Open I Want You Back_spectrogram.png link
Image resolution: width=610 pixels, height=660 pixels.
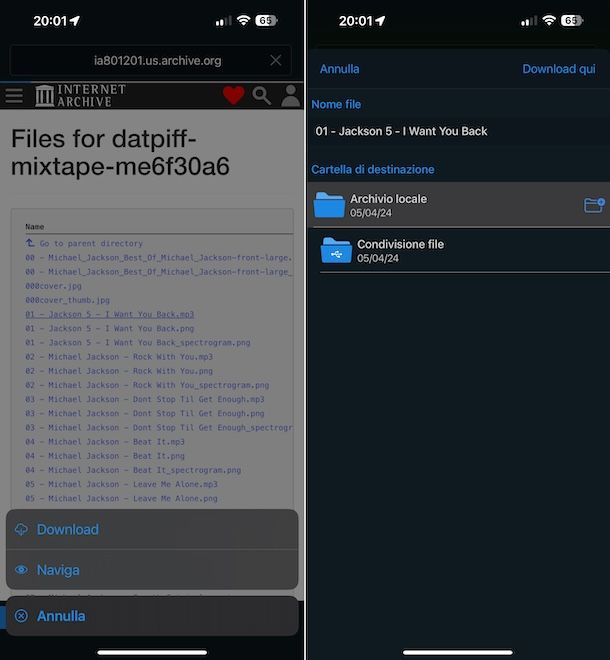138,343
